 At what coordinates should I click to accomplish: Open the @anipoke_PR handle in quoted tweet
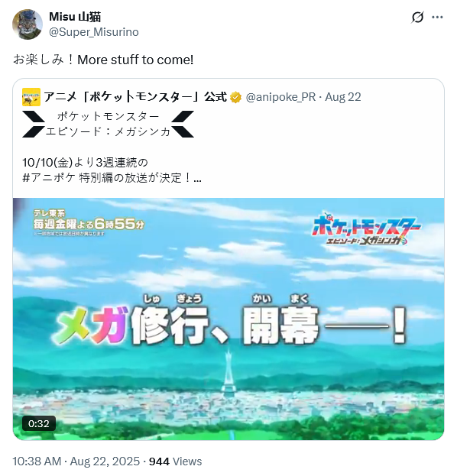pyautogui.click(x=280, y=97)
